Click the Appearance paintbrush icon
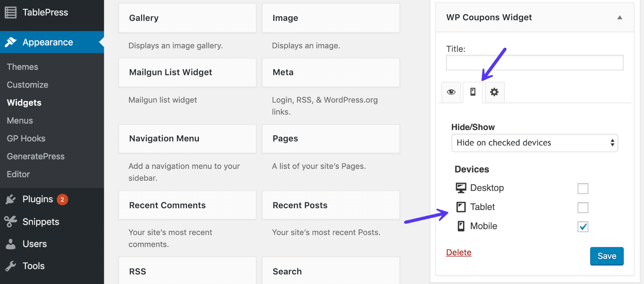Screen dimensions: 644x284 pos(11,42)
